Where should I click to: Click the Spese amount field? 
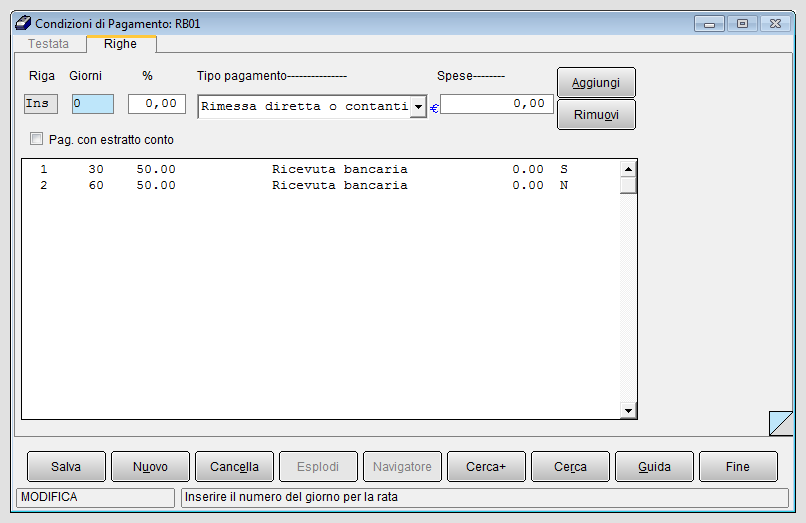point(497,104)
